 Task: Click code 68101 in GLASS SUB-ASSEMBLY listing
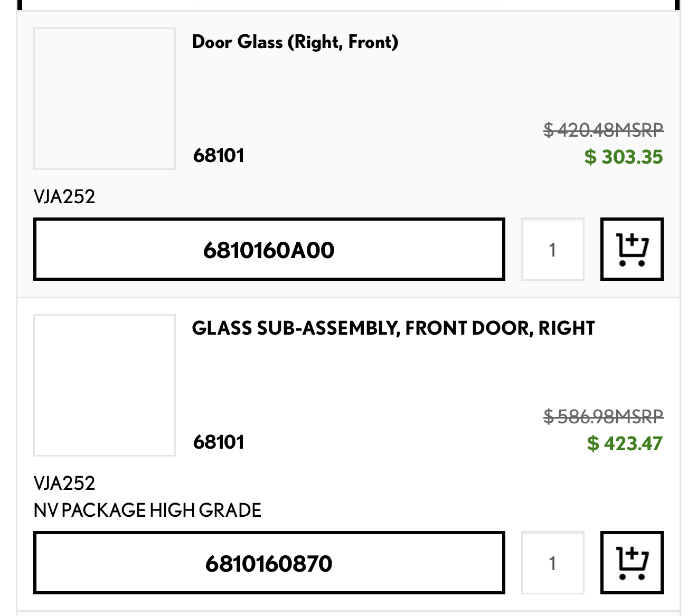219,442
